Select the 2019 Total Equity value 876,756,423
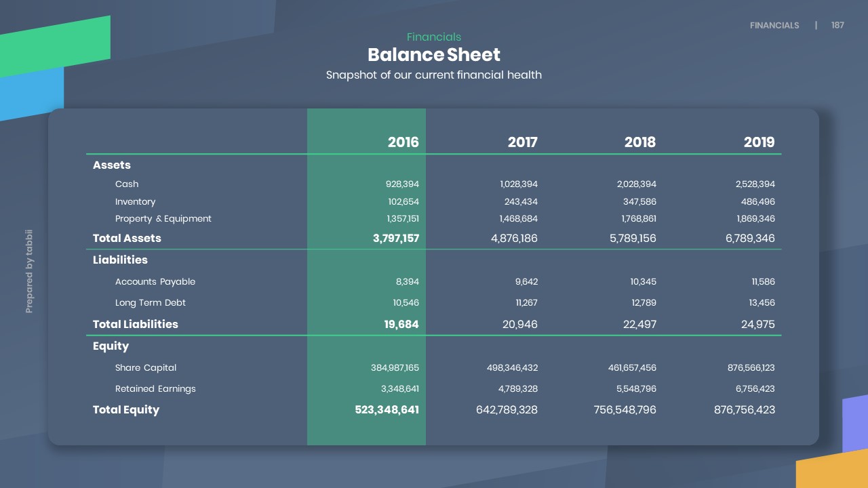The image size is (868, 488). point(745,410)
